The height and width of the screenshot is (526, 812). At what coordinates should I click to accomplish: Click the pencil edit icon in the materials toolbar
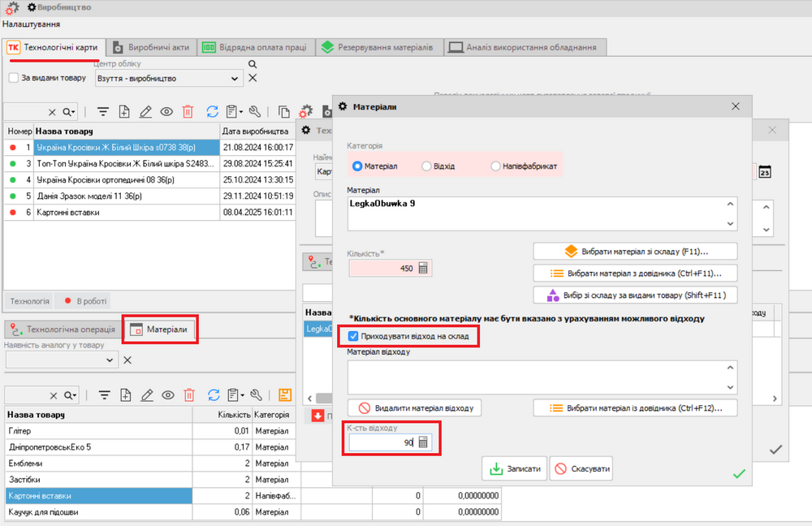coord(147,394)
